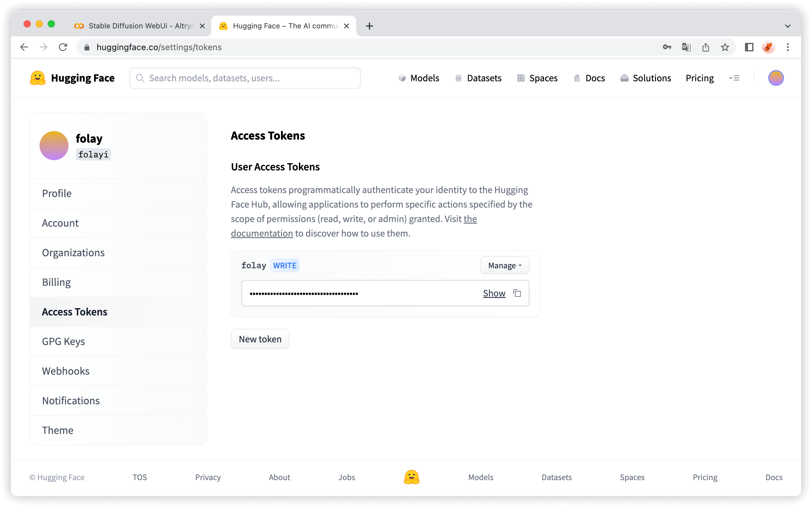Viewport: 812px width, 507px height.
Task: Open Solutions in top navigation
Action: [645, 78]
